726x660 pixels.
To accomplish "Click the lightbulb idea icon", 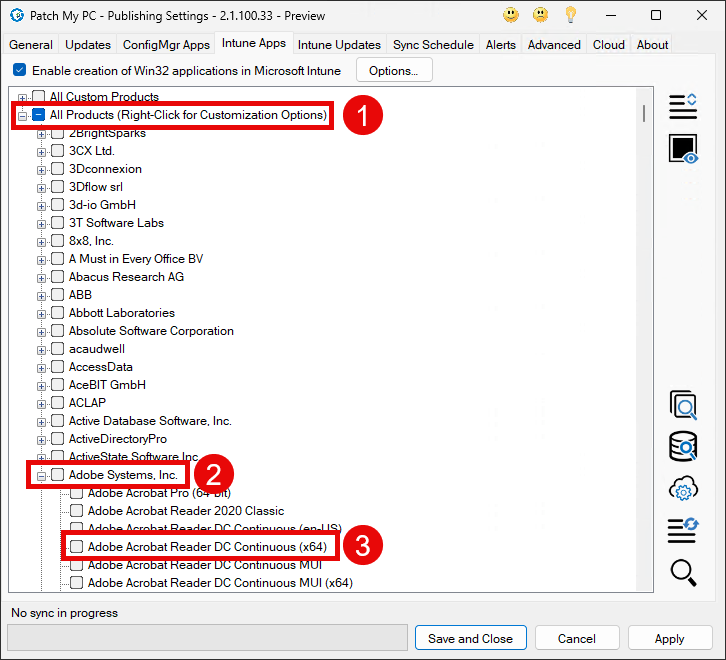I will coord(571,15).
